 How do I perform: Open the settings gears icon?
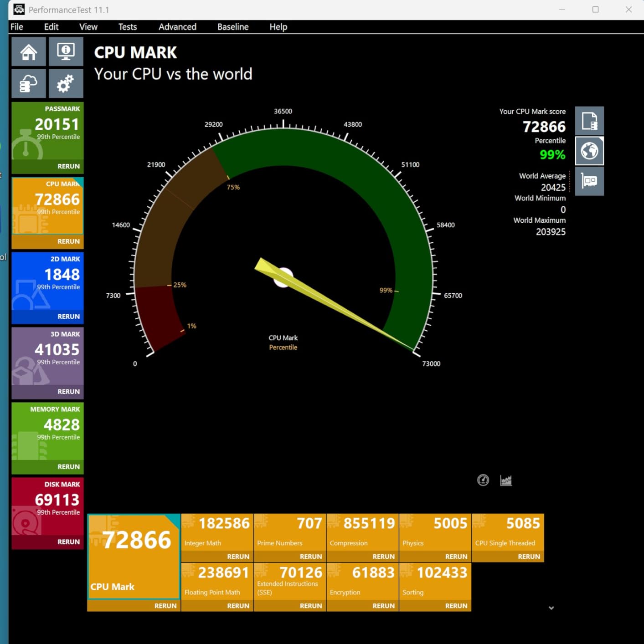66,83
